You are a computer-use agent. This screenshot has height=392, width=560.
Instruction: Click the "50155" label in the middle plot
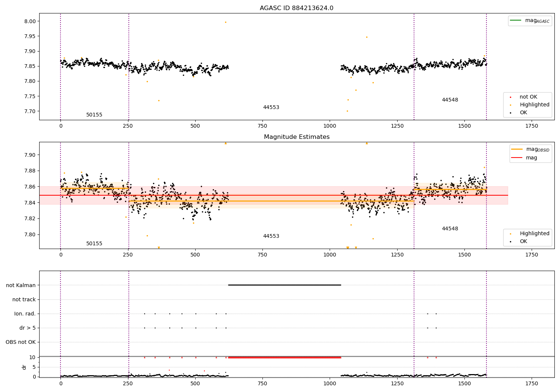pyautogui.click(x=94, y=244)
